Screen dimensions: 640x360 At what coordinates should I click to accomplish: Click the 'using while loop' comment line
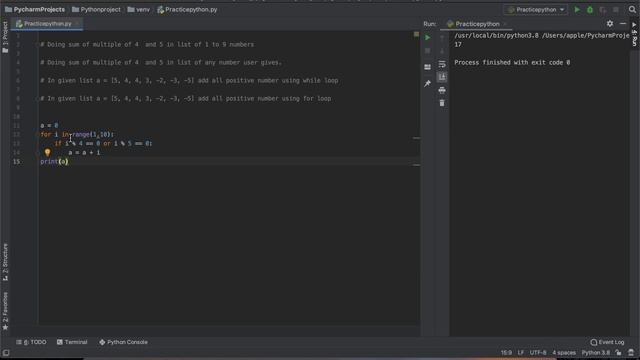pyautogui.click(x=189, y=80)
